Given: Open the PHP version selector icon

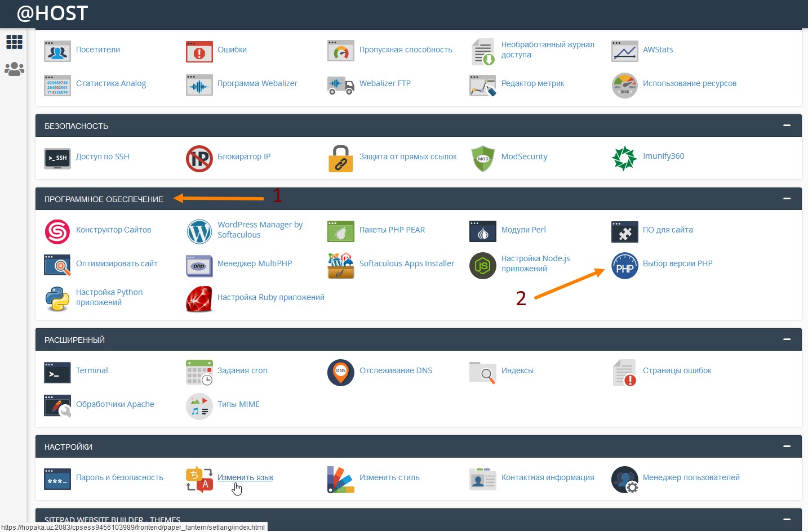Looking at the screenshot, I should tap(625, 265).
